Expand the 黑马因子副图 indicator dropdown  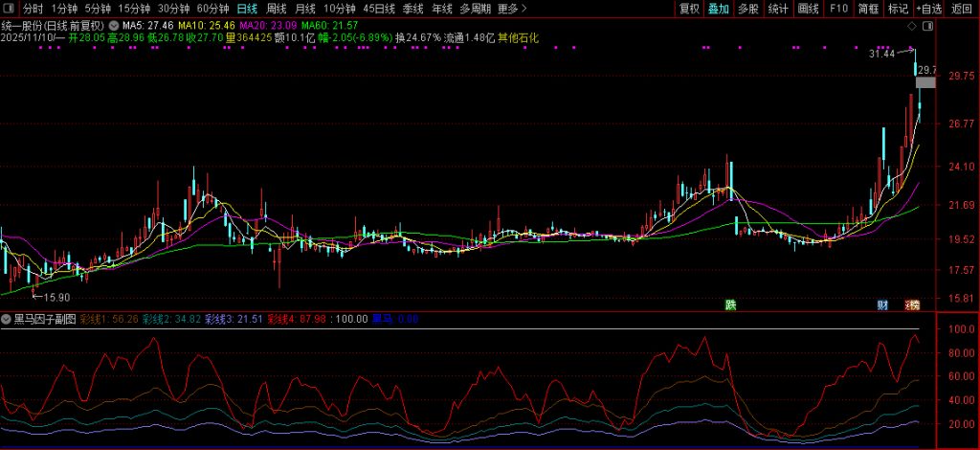(7, 319)
